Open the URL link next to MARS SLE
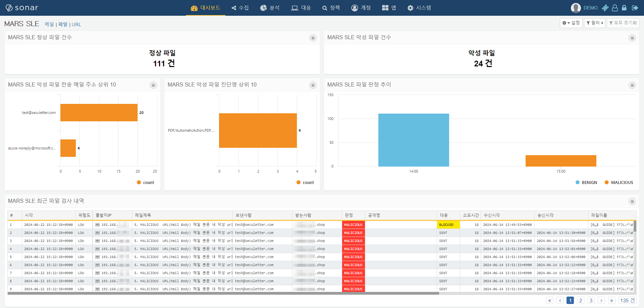The width and height of the screenshot is (644, 308). [x=76, y=24]
